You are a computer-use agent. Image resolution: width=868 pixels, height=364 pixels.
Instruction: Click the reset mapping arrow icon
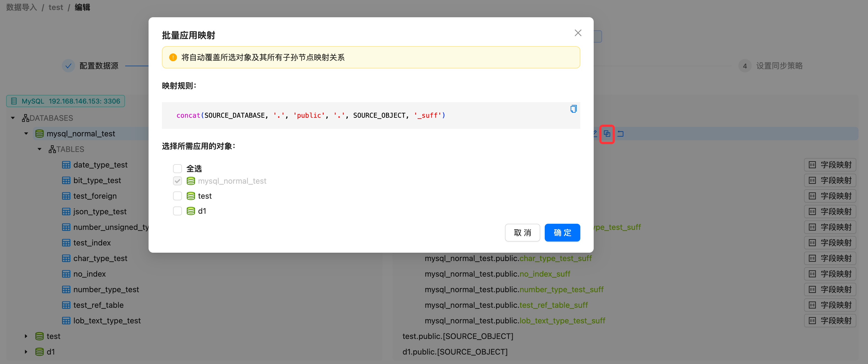620,134
